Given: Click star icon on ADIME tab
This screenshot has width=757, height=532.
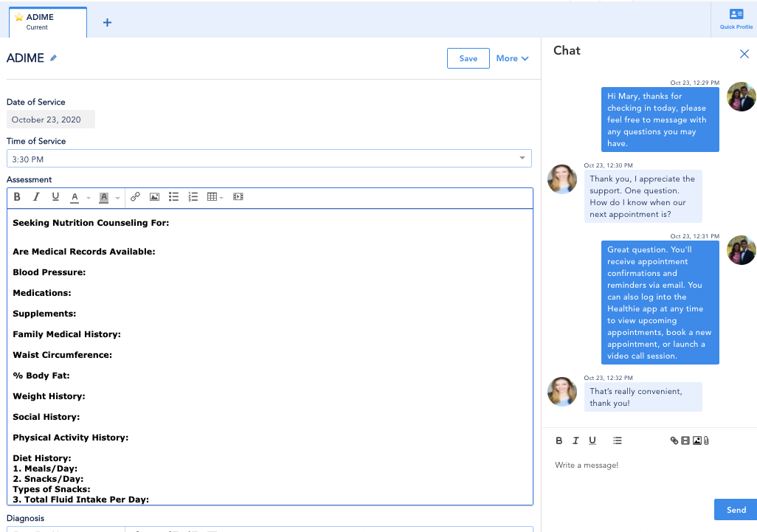Looking at the screenshot, I should pyautogui.click(x=19, y=18).
